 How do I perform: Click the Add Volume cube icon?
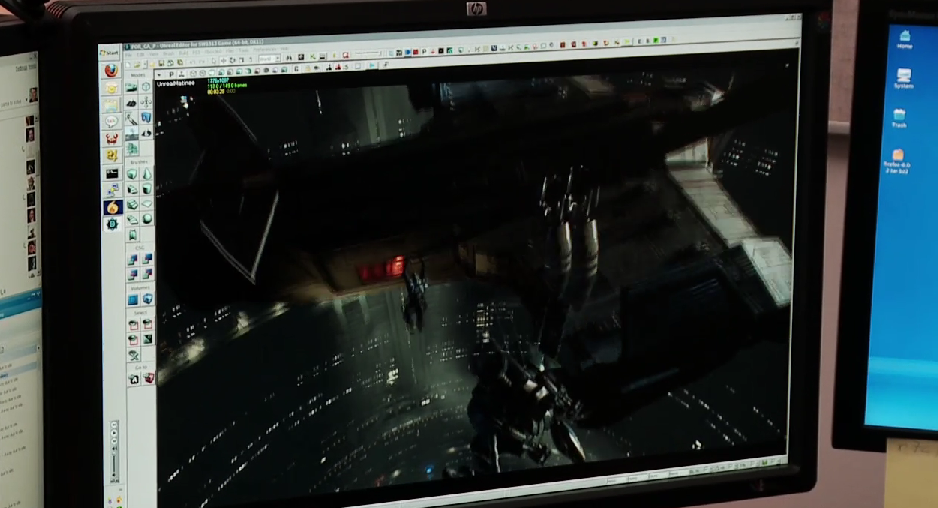click(147, 299)
